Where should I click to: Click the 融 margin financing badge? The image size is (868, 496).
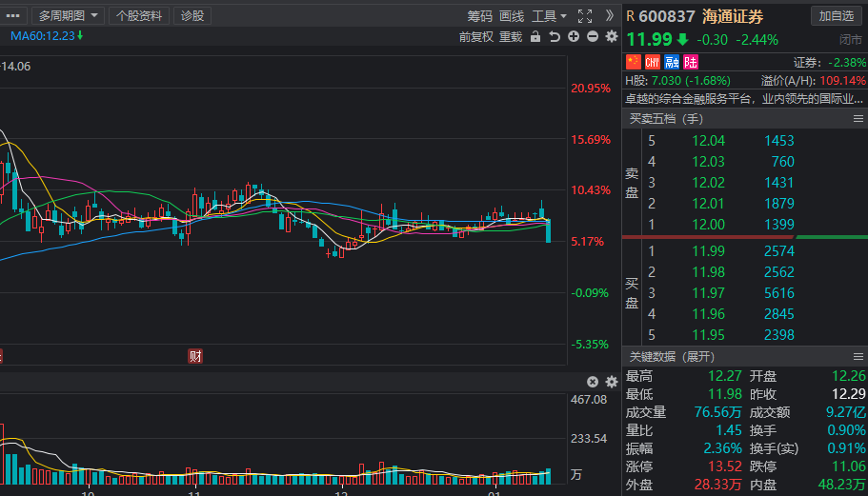[672, 61]
